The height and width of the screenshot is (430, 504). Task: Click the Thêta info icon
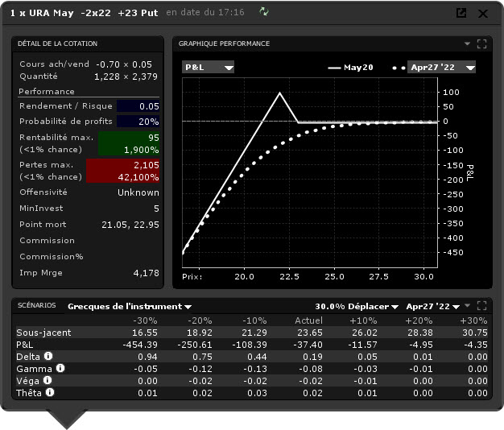[x=49, y=392]
